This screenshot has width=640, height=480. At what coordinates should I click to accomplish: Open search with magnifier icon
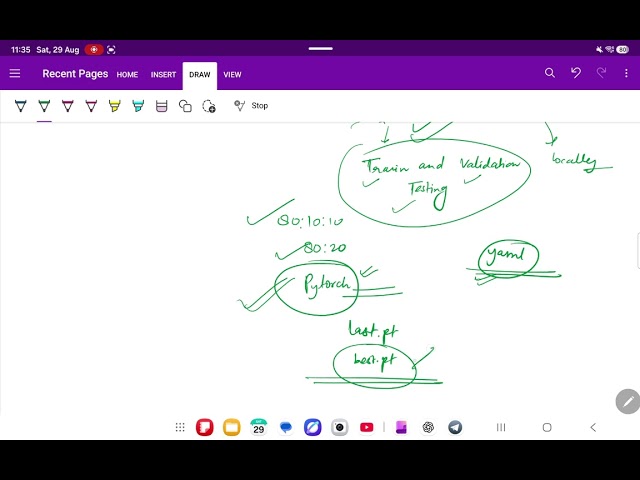(550, 73)
